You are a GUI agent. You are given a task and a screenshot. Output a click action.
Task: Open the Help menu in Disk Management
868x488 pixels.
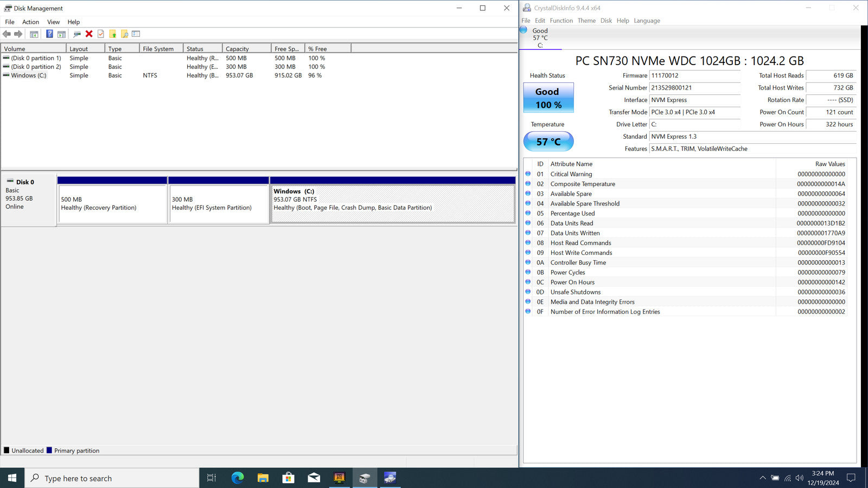click(74, 22)
